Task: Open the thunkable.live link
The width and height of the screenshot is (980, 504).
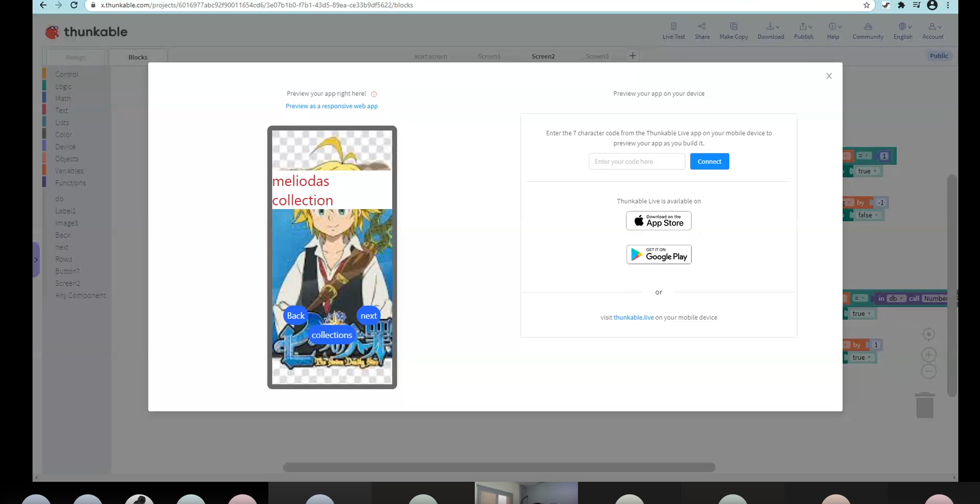Action: pos(634,318)
